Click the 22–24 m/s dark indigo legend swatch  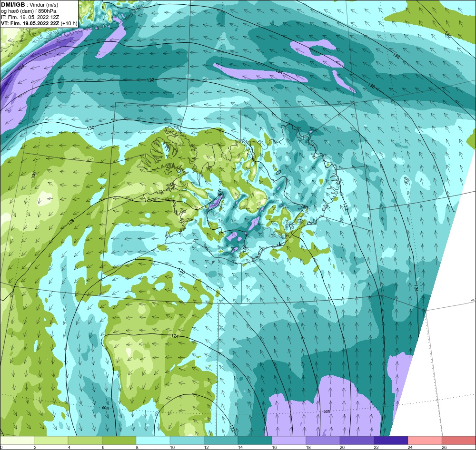(x=391, y=440)
